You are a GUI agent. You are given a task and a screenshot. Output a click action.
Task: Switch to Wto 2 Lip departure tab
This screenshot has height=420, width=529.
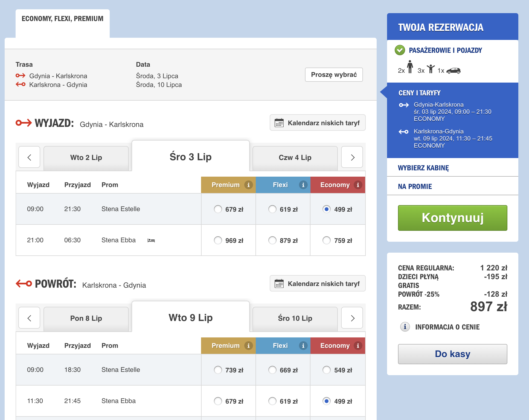tap(86, 158)
